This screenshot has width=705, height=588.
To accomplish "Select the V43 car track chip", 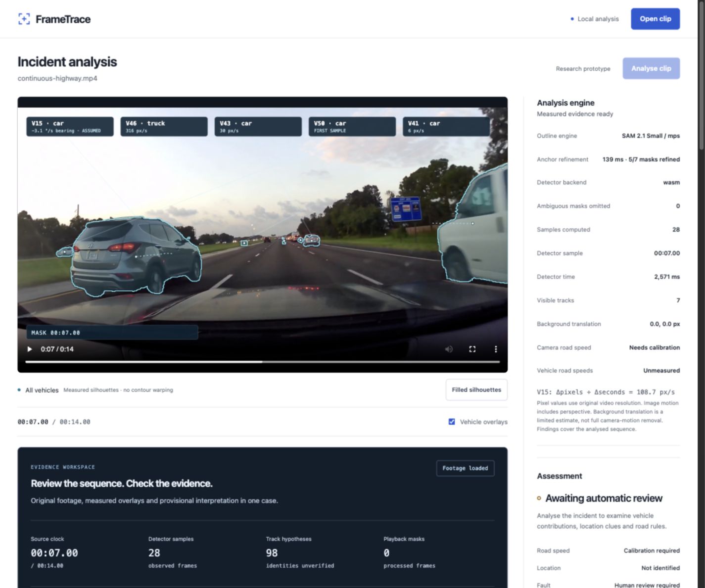I will [258, 127].
